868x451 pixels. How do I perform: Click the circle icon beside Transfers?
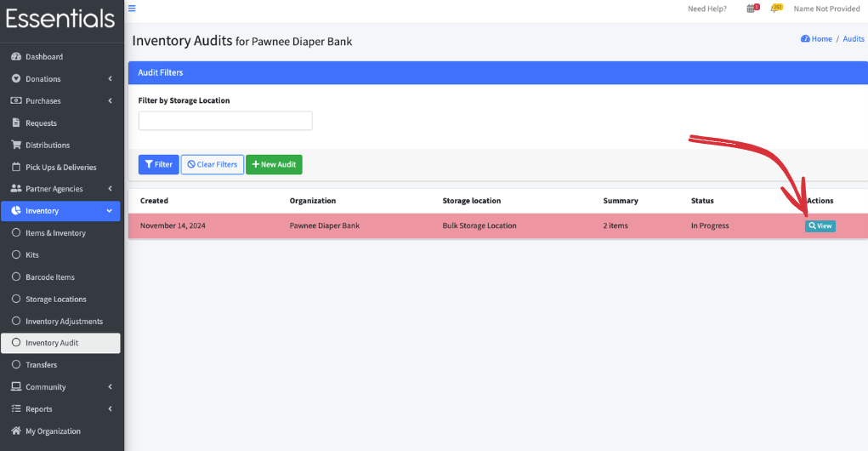pyautogui.click(x=16, y=364)
